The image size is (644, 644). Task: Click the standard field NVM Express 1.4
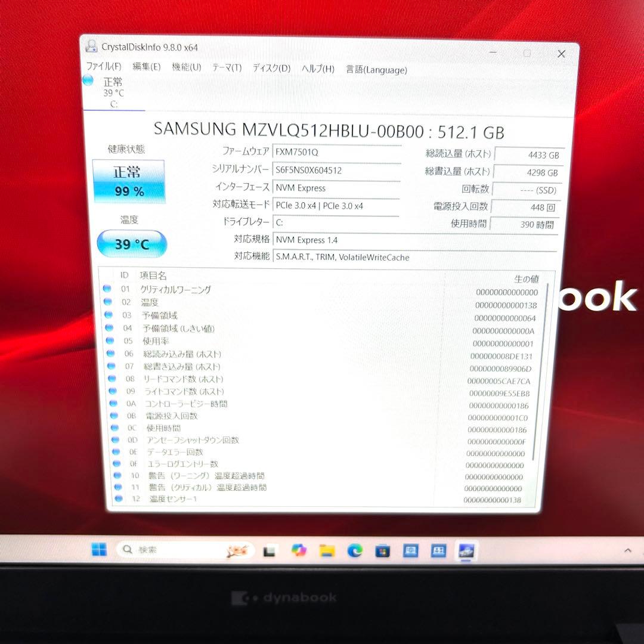[x=415, y=240]
